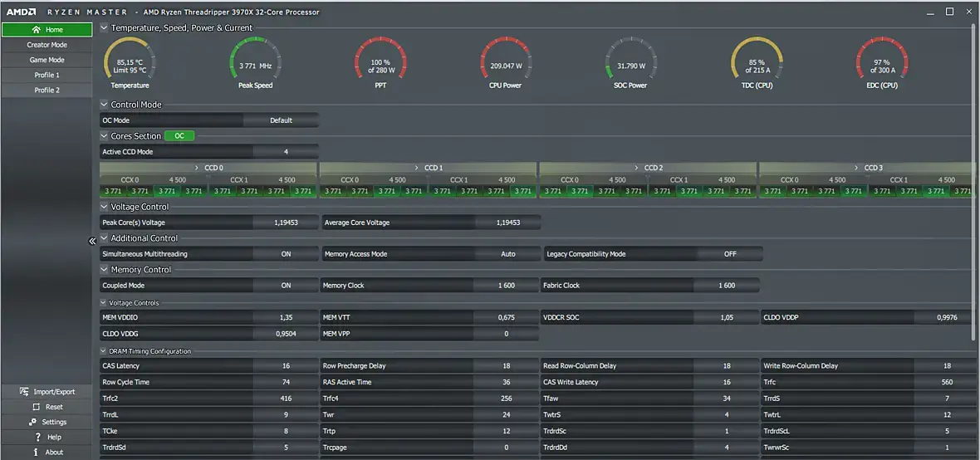
Task: Click the CPU Power gauge
Action: click(506, 61)
